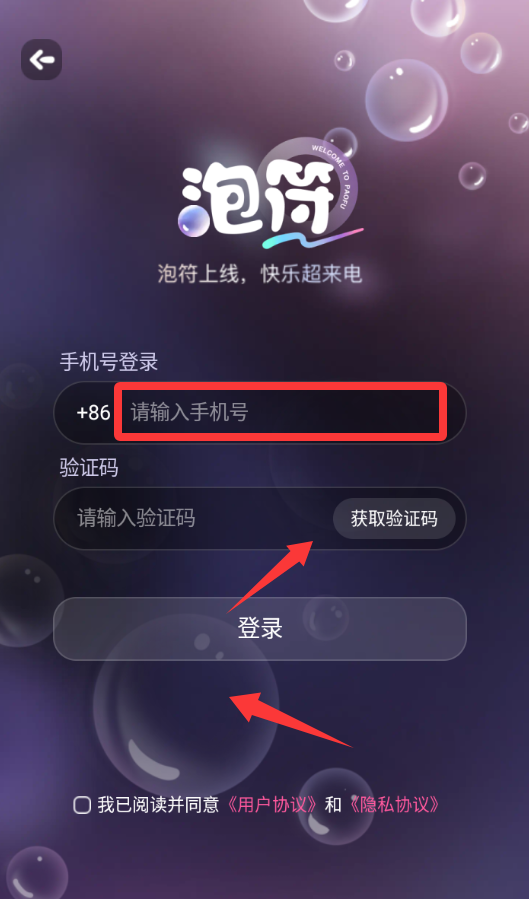The height and width of the screenshot is (899, 529).
Task: Select the +86 country code prefix
Action: point(93,412)
